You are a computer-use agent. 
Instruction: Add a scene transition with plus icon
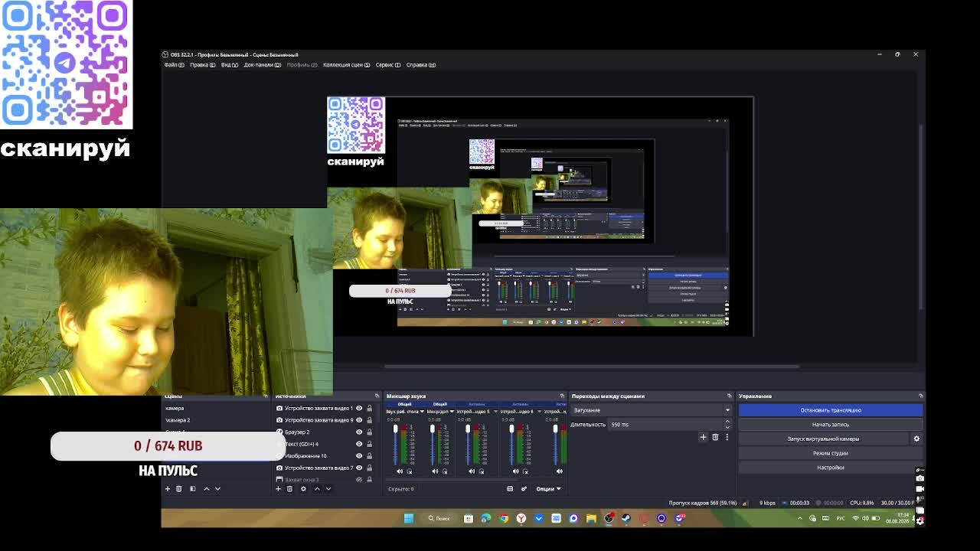tap(703, 437)
